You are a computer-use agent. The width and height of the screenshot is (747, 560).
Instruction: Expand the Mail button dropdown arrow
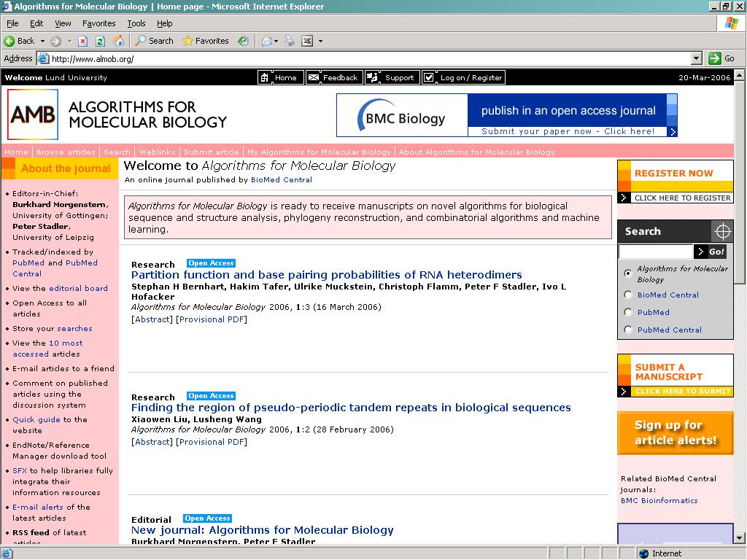pos(276,41)
